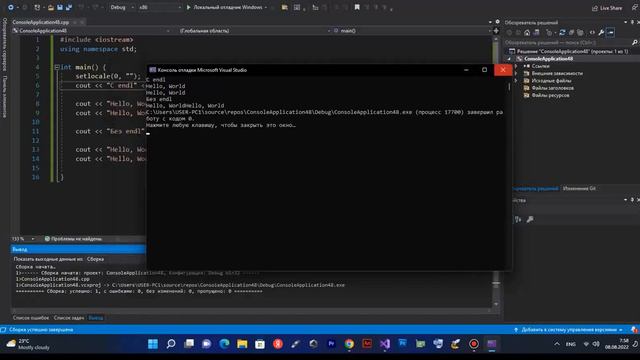Open properties with the wrench icon
640x360 pixels.
[x=601, y=33]
